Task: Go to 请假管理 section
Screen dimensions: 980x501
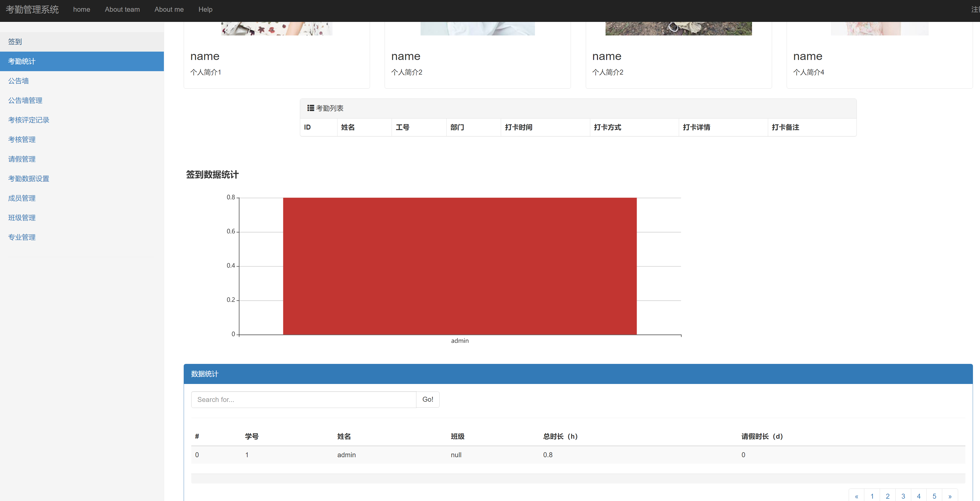Action: click(22, 159)
